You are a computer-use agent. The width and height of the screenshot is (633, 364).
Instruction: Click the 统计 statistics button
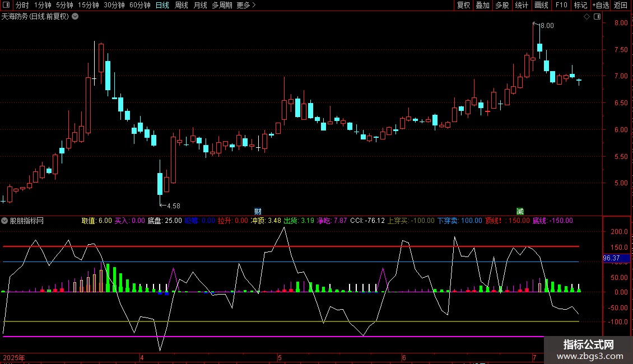(522, 5)
